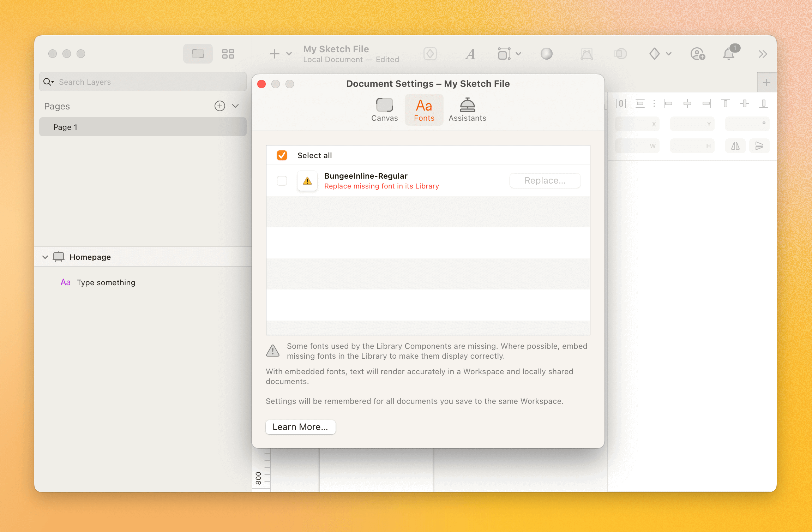The height and width of the screenshot is (532, 812).
Task: Click the inspector plus button
Action: point(766,83)
